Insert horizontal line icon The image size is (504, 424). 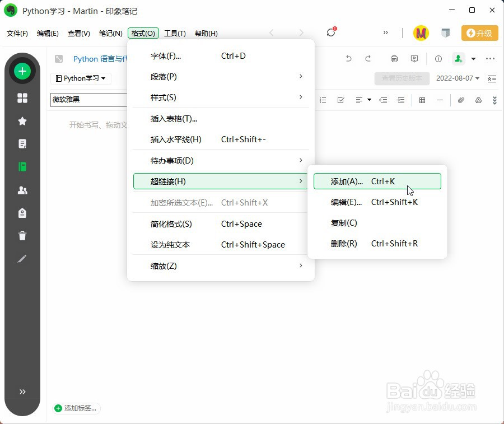[440, 100]
